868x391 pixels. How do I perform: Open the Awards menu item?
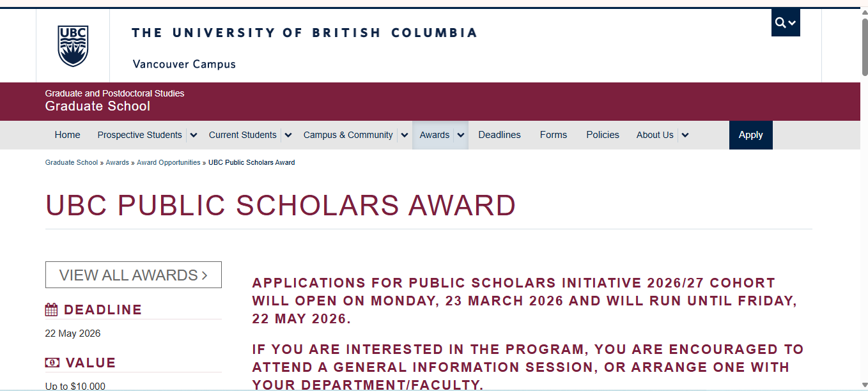tap(434, 135)
